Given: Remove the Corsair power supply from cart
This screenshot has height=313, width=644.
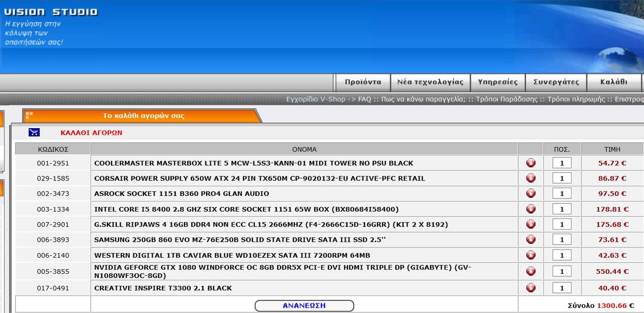Looking at the screenshot, I should coord(530,178).
